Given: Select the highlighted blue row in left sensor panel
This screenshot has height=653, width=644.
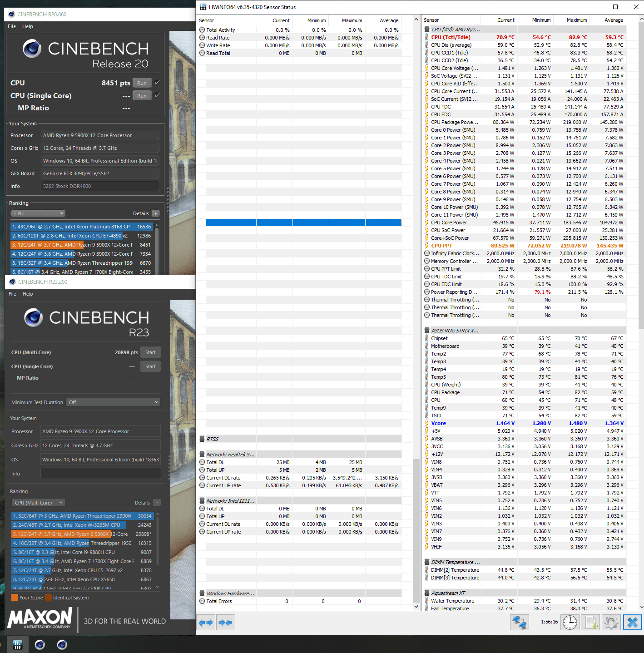Looking at the screenshot, I should [303, 223].
